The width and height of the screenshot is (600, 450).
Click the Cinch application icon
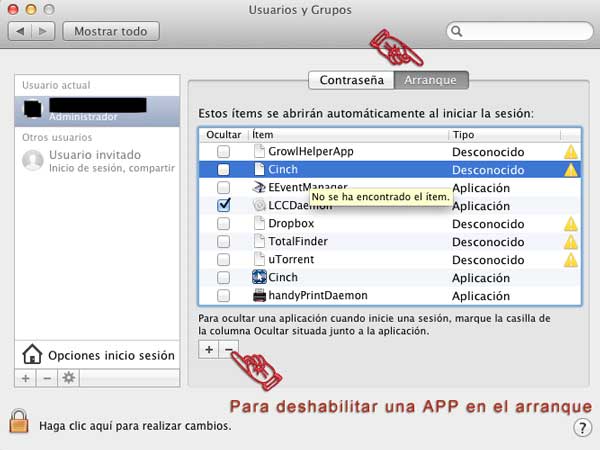pos(259,277)
